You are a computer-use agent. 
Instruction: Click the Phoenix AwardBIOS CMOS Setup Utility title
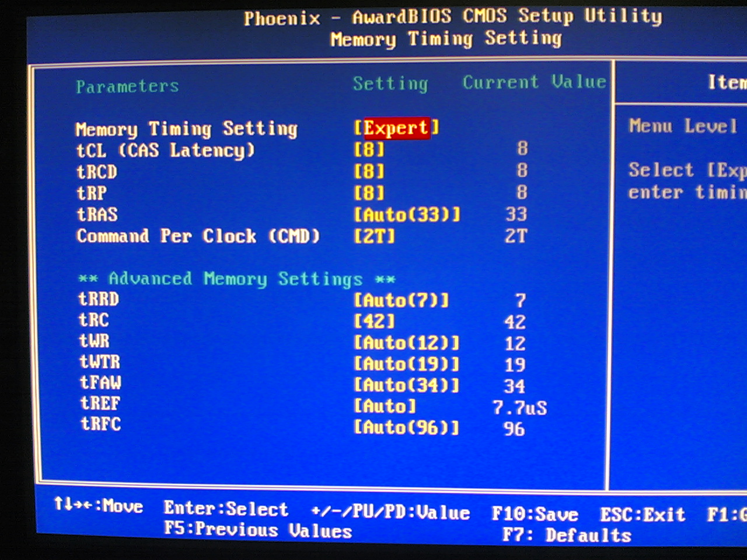tap(453, 17)
